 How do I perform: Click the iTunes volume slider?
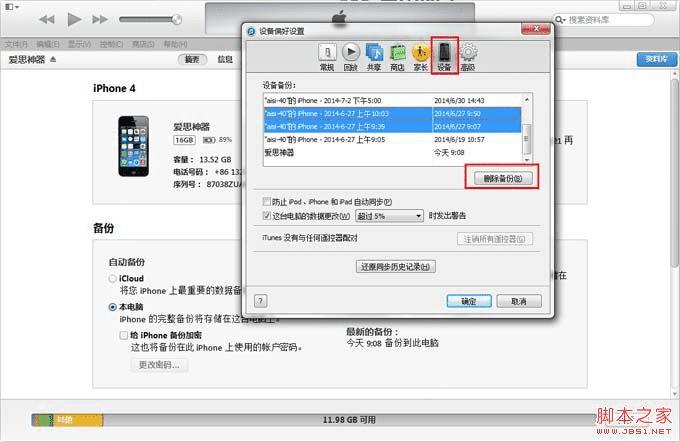pos(150,19)
